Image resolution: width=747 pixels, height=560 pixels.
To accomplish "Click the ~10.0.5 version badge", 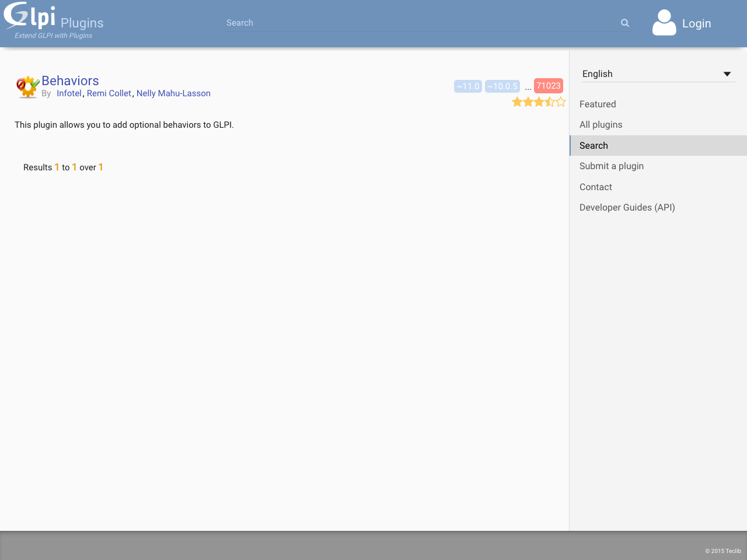I will [x=502, y=86].
